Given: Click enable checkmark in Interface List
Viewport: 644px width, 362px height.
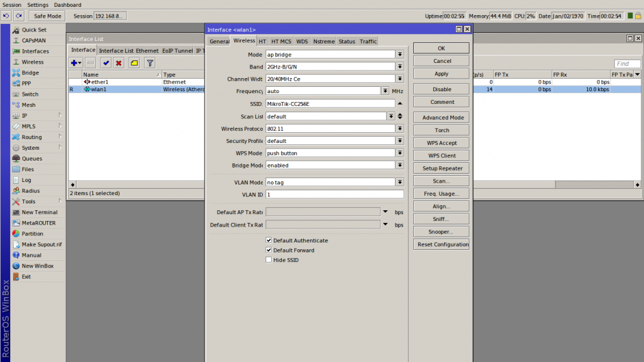Looking at the screenshot, I should click(106, 63).
